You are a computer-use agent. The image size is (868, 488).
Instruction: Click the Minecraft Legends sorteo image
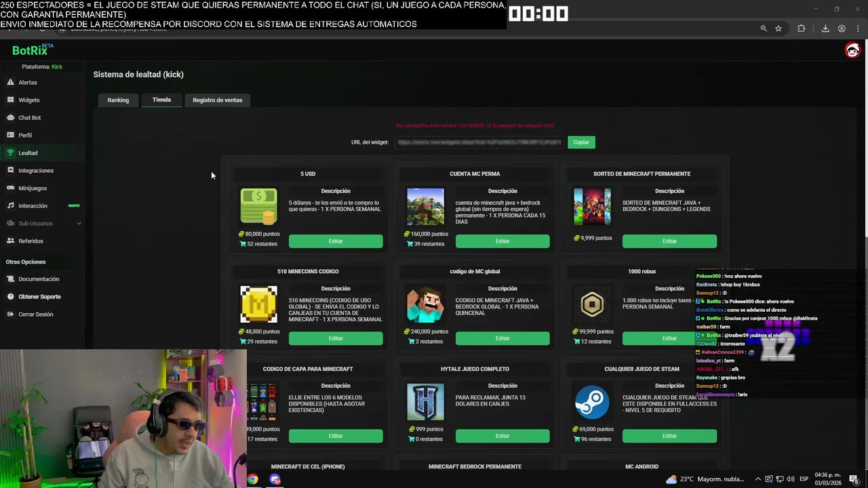point(592,207)
